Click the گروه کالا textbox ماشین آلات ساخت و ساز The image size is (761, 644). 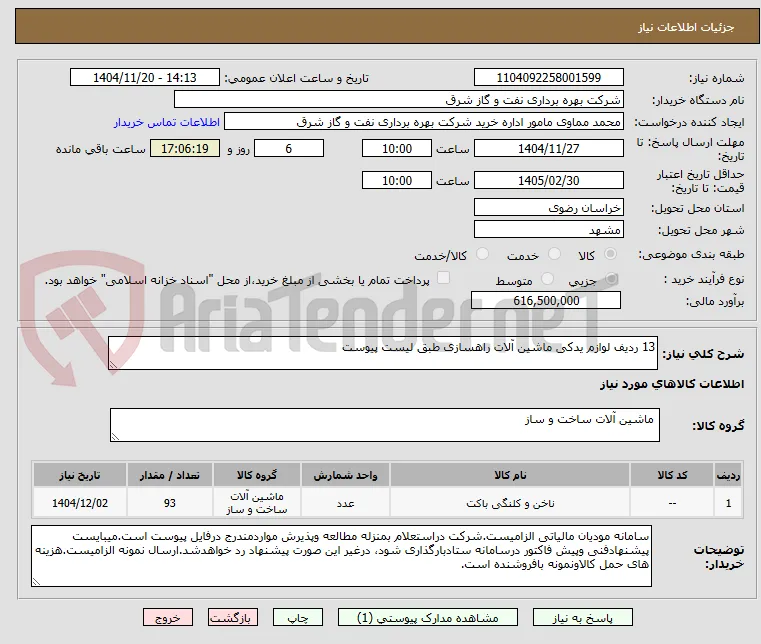coord(385,425)
